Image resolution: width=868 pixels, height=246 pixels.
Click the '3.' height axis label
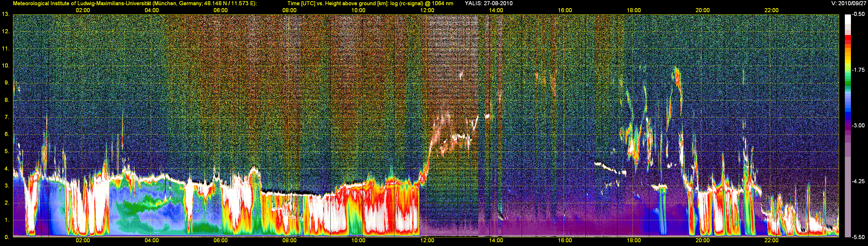coord(7,186)
